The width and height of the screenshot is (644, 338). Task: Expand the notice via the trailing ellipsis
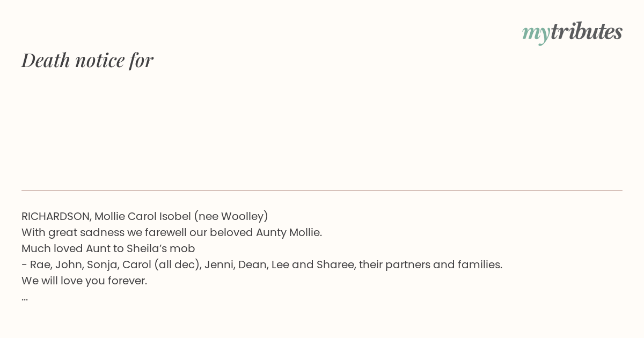[25, 298]
